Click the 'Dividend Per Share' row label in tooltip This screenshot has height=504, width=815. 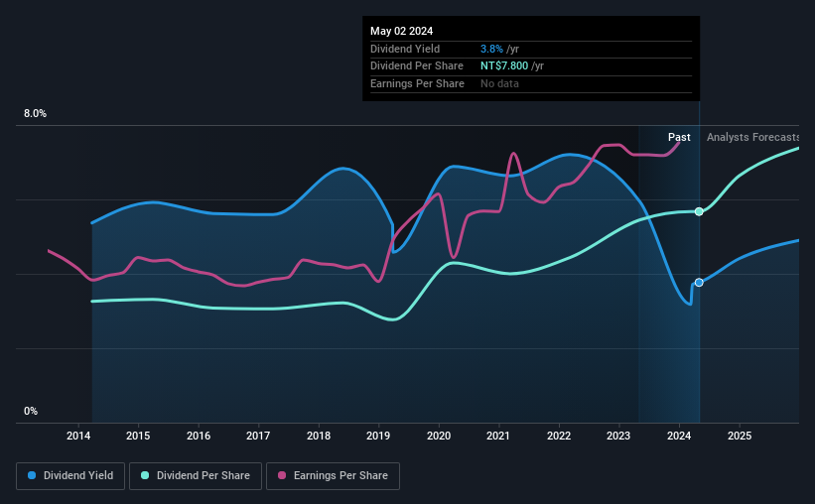[x=416, y=66]
